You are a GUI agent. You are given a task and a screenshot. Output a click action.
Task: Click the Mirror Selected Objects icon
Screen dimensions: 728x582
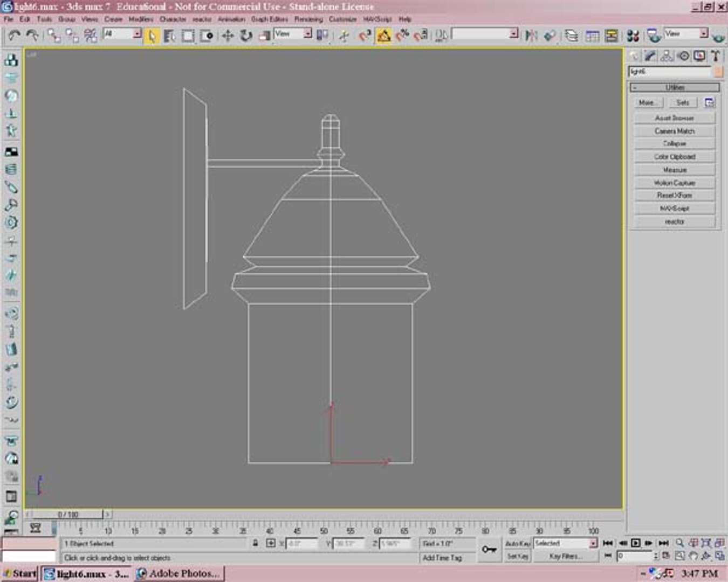[x=532, y=36]
